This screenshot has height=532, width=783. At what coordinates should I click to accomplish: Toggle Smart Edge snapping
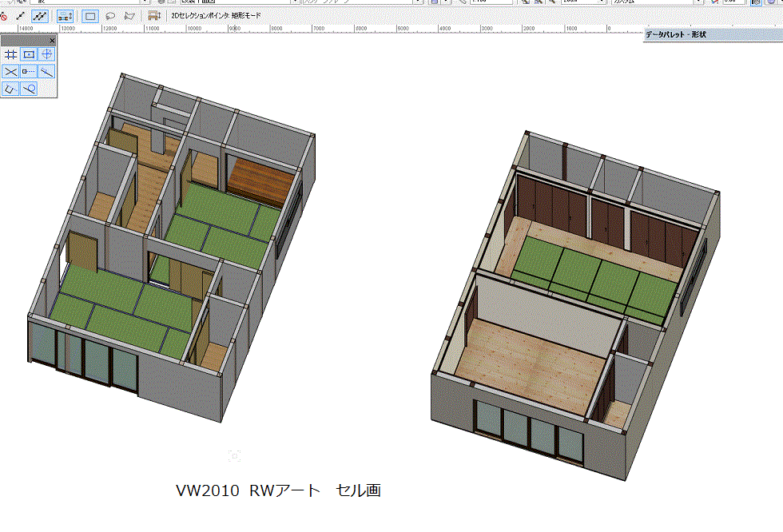(47, 72)
